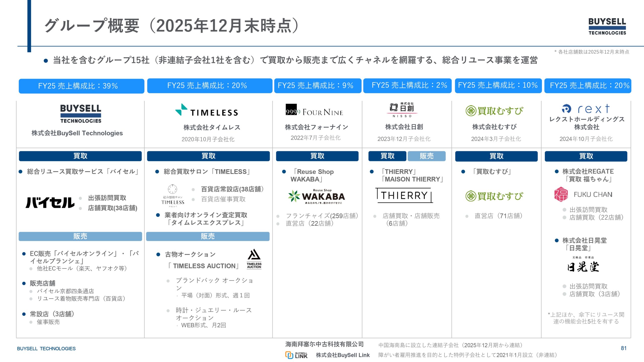Click the 買取 header in the BuySell column

pyautogui.click(x=80, y=156)
